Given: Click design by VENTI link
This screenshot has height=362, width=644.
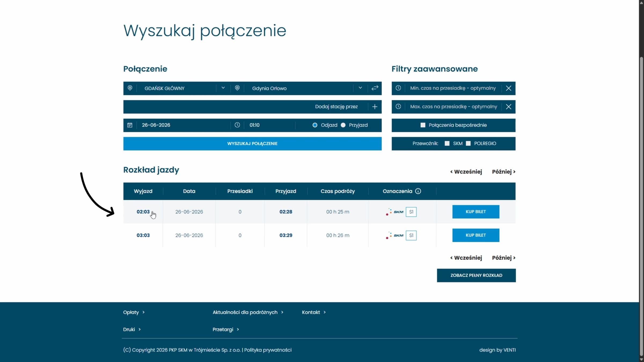Looking at the screenshot, I should point(497,350).
